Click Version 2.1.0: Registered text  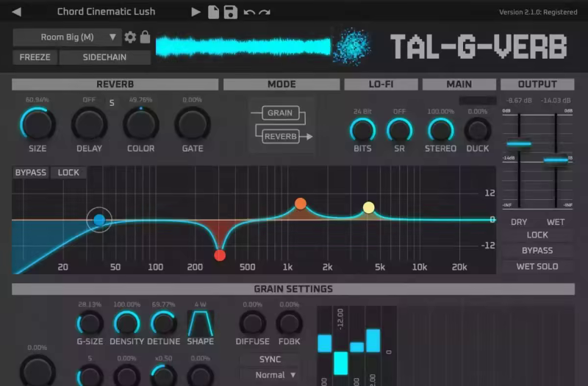(538, 12)
